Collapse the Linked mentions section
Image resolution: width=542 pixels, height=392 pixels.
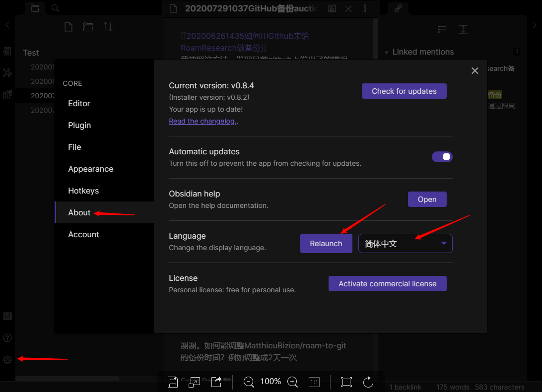(x=387, y=52)
